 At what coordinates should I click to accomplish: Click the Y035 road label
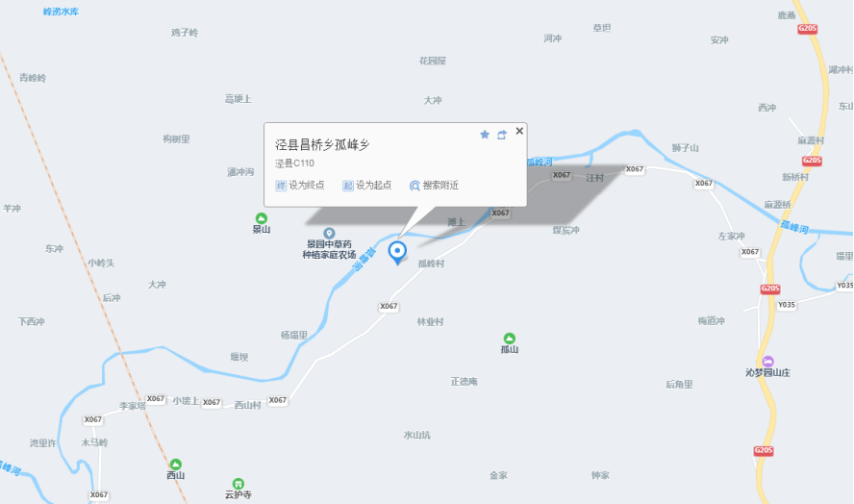point(787,305)
